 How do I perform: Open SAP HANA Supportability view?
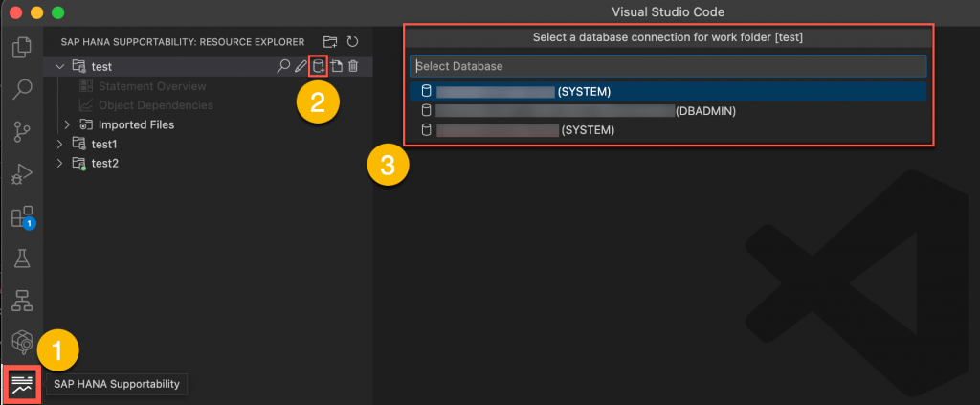[22, 383]
